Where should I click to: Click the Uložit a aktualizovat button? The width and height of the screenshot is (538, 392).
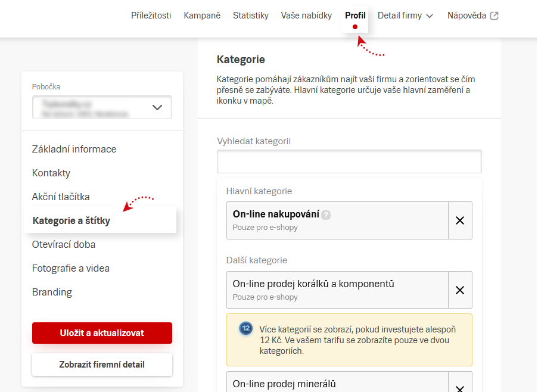point(102,333)
